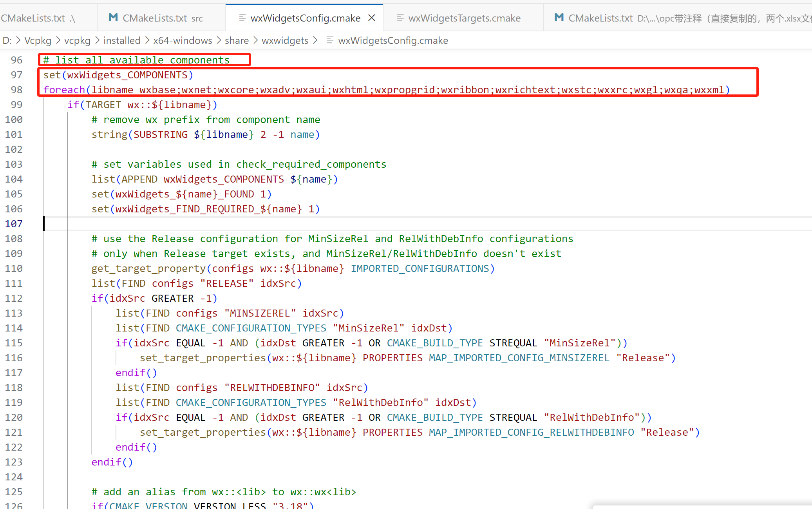Image resolution: width=812 pixels, height=509 pixels.
Task: Click the CMake icon on the opc tab
Action: click(x=559, y=18)
